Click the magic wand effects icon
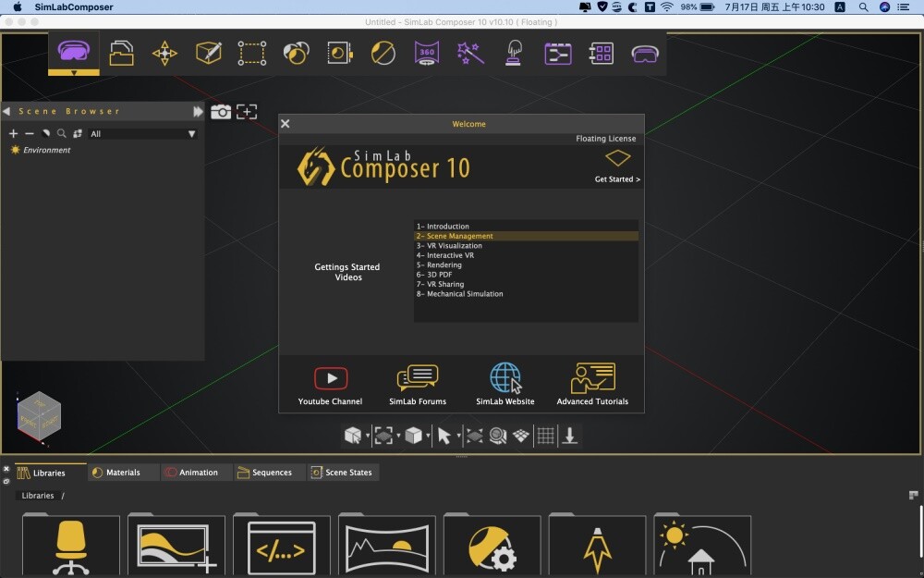 point(470,53)
